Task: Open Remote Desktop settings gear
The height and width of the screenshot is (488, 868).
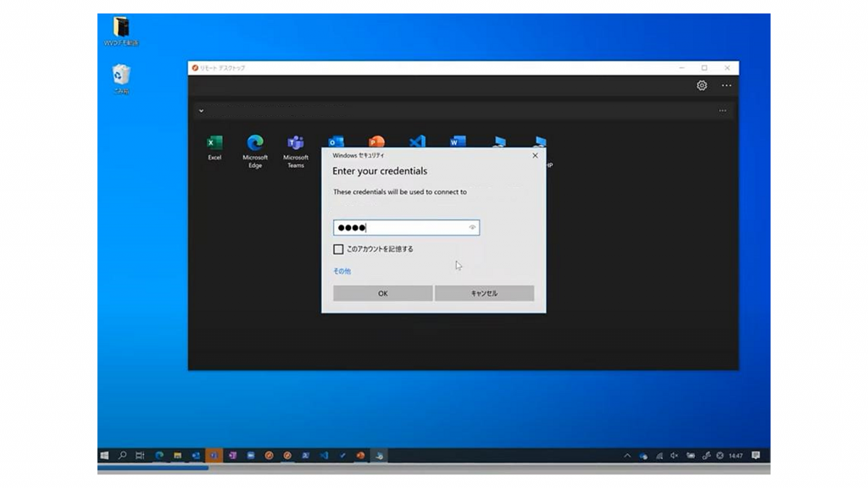Action: tap(702, 86)
